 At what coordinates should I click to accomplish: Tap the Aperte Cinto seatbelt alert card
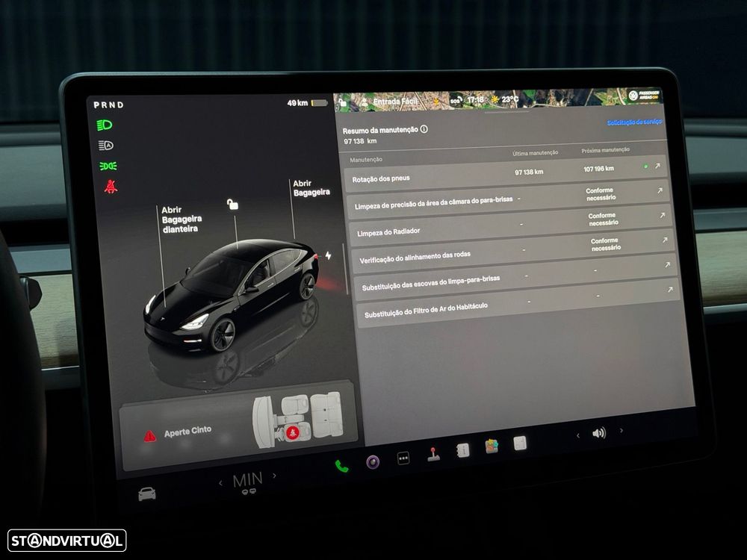click(x=238, y=426)
